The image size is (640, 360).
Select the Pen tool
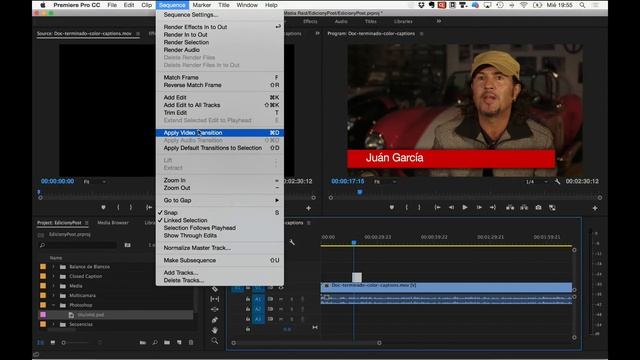(x=215, y=320)
